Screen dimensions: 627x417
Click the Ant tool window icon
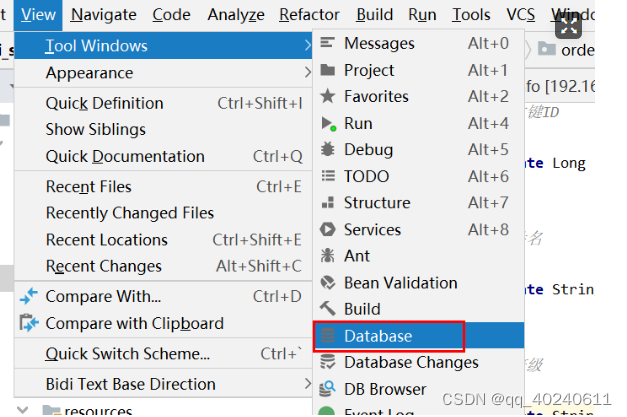(x=327, y=255)
